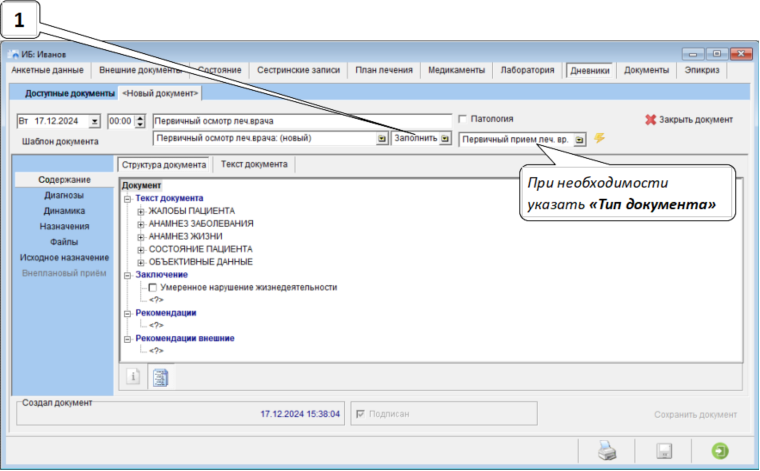Click the Заполнить button
Viewport: 760px width, 471px height.
click(422, 139)
